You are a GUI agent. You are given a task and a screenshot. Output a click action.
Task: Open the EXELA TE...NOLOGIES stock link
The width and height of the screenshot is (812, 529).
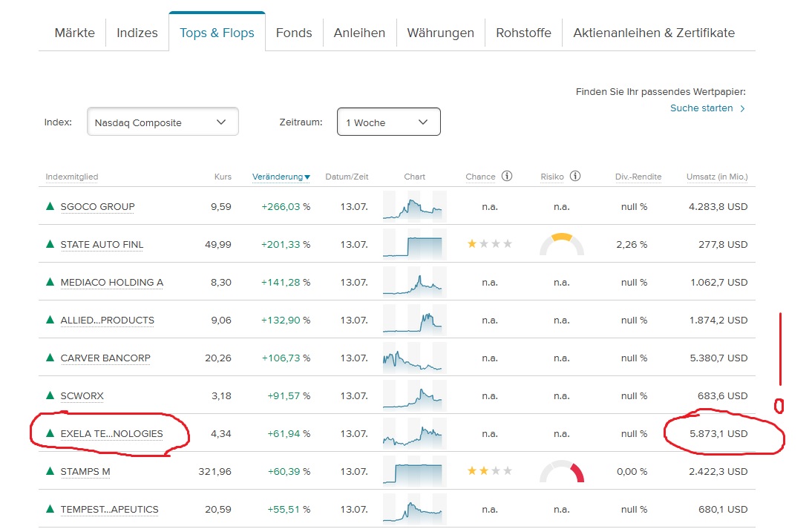111,433
